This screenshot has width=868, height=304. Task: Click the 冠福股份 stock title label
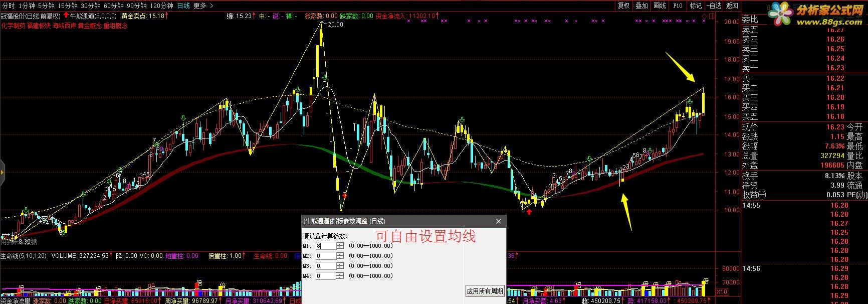[31, 16]
